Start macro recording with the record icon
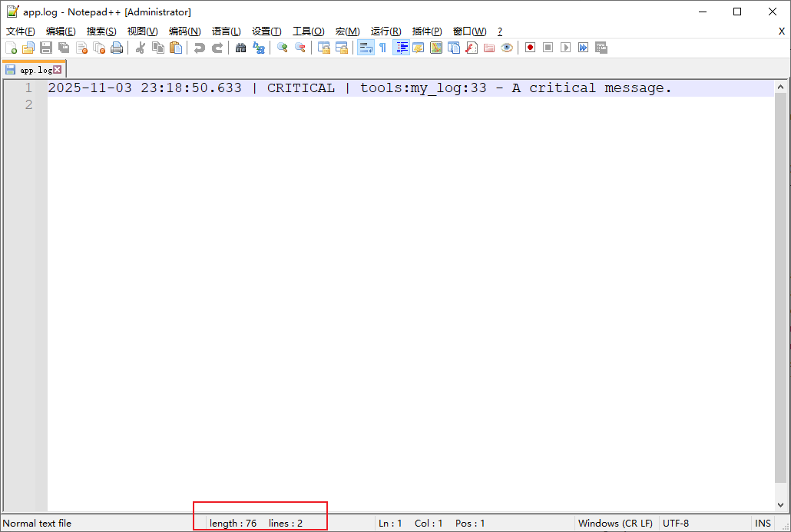The height and width of the screenshot is (532, 791). tap(530, 48)
